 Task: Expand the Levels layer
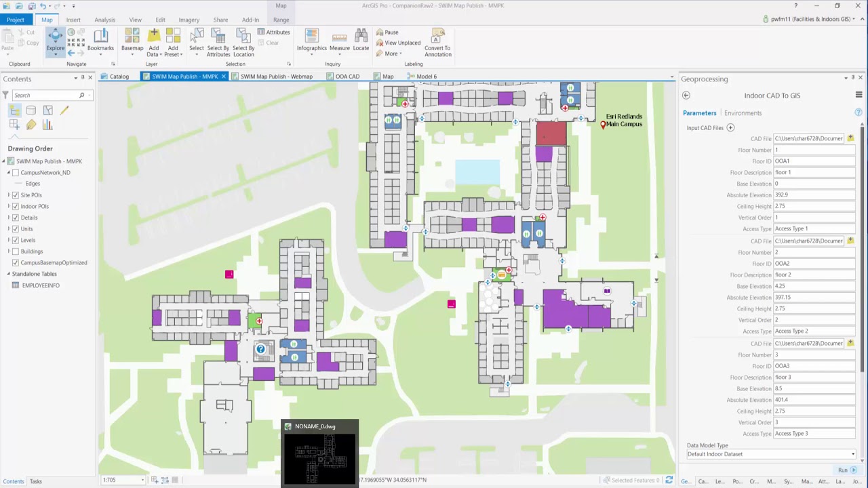click(9, 240)
